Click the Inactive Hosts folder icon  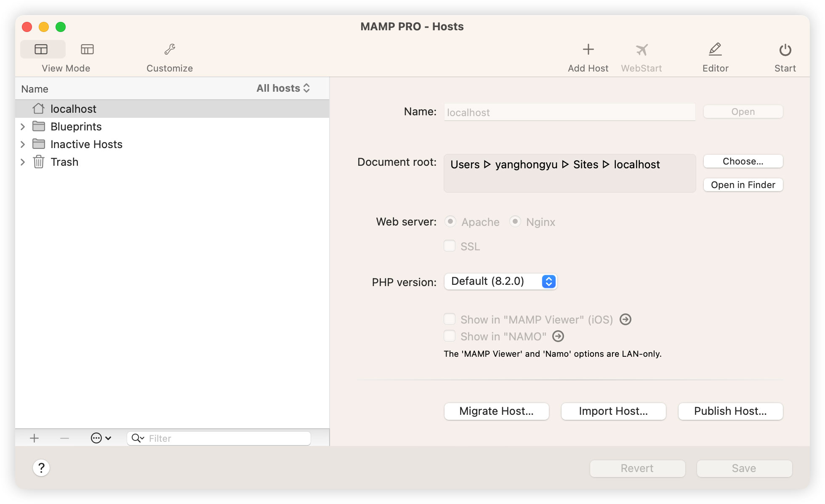click(x=39, y=144)
